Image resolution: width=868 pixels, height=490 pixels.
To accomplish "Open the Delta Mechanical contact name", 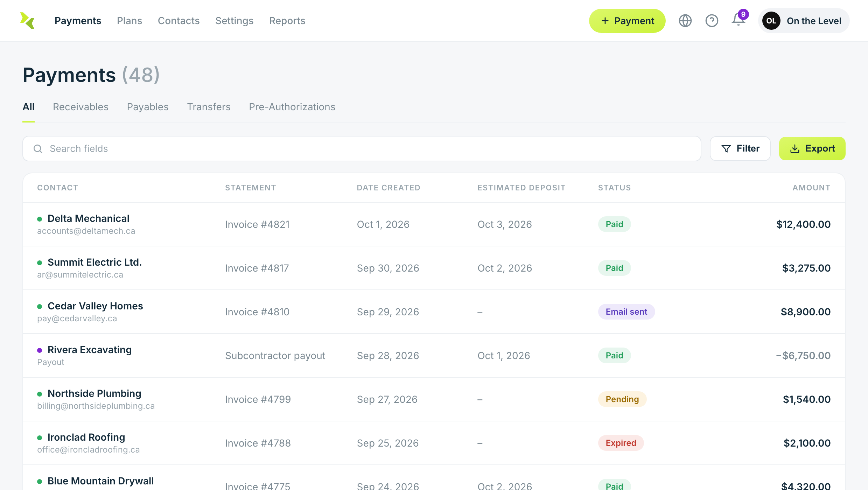I will [x=88, y=218].
